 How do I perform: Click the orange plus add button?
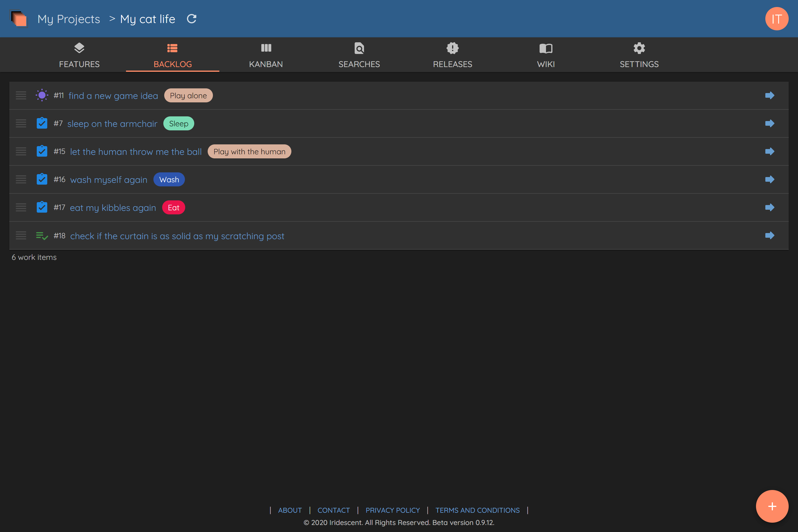tap(772, 506)
